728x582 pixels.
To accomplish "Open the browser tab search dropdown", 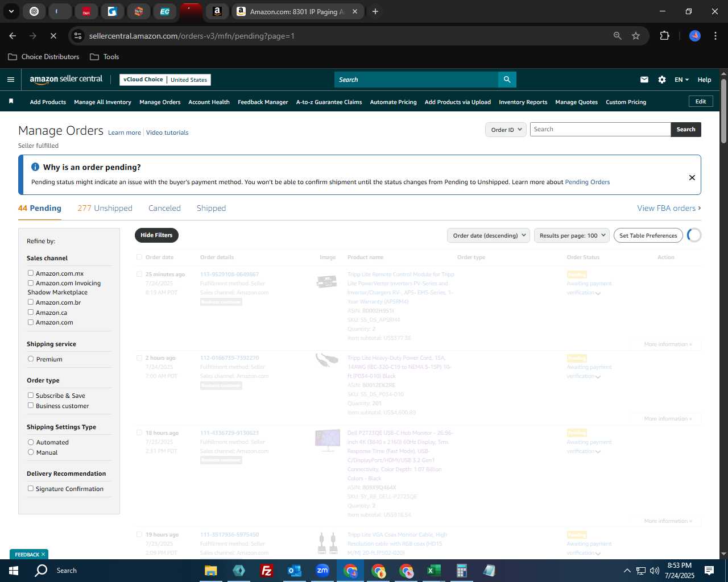I will pos(11,11).
